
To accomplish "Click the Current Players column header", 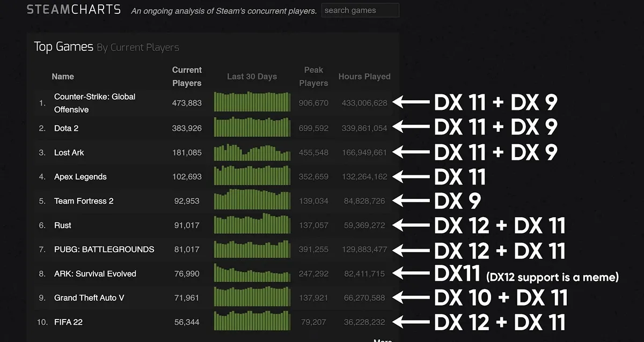I will tap(187, 77).
